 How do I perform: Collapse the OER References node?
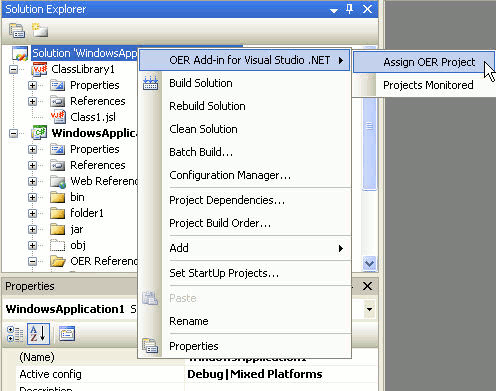[32, 261]
